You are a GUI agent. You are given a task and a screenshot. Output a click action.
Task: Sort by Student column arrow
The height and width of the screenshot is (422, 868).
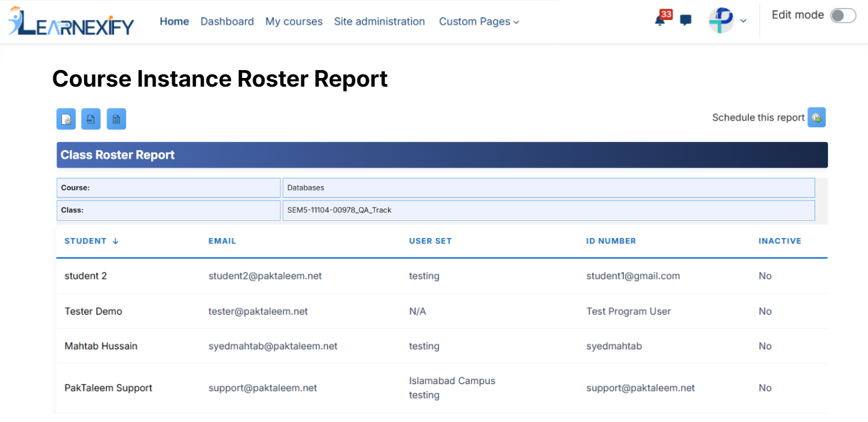coord(115,241)
